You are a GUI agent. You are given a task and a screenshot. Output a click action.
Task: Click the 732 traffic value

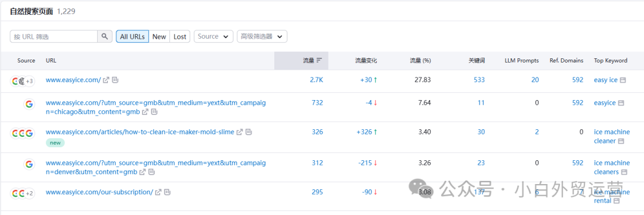317,102
